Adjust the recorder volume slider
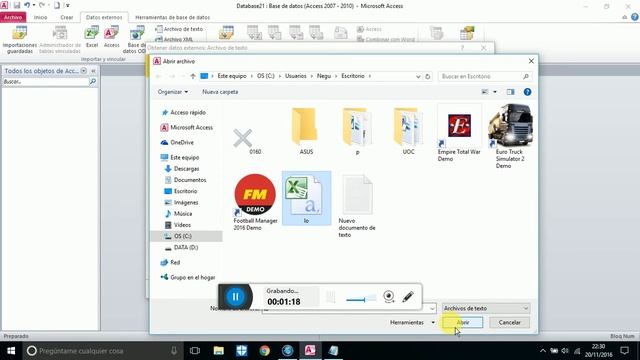 click(361, 299)
